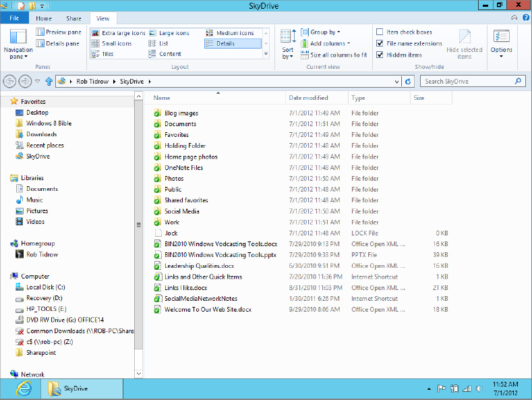
Task: Open recent locations dropdown arrow
Action: 37,82
